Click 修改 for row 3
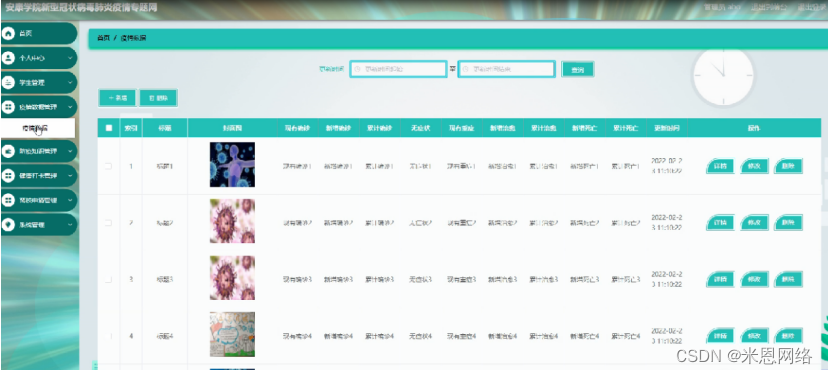Screen dimensions: 828x374 pyautogui.click(x=755, y=279)
